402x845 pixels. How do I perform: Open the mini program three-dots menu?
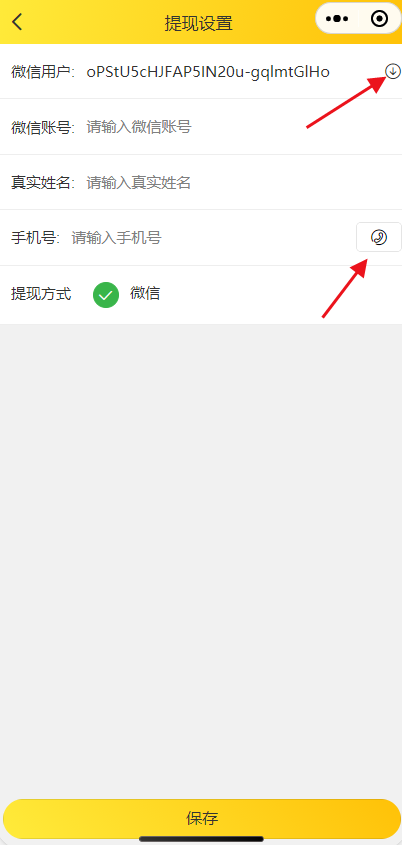(x=337, y=19)
